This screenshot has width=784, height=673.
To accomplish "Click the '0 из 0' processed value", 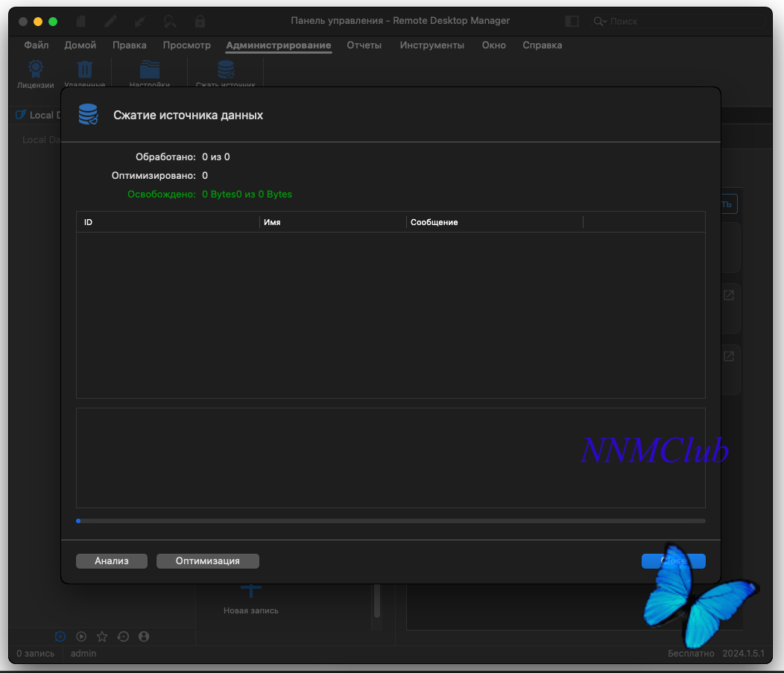I will 216,157.
